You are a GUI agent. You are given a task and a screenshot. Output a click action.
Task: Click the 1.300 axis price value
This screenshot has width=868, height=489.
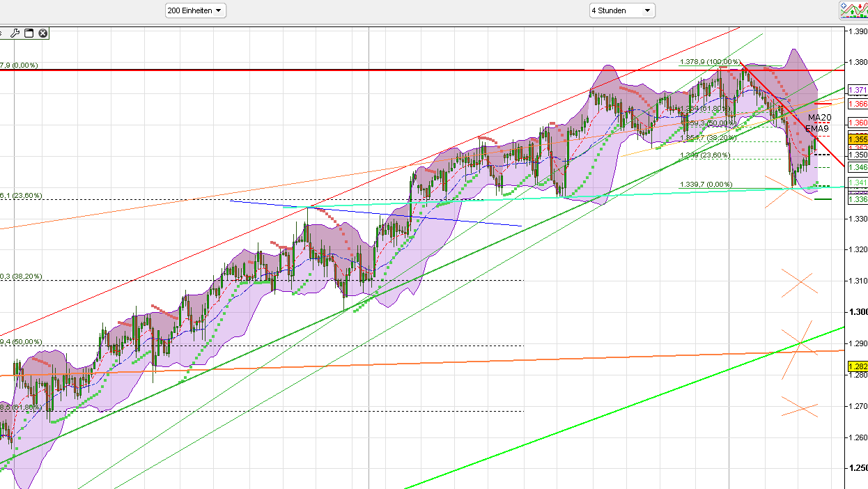858,312
